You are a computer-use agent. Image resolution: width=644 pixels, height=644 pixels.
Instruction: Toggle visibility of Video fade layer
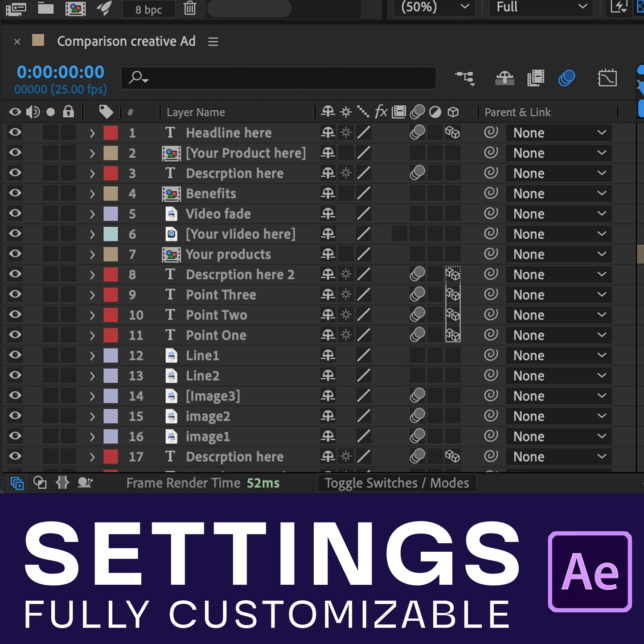(x=15, y=213)
